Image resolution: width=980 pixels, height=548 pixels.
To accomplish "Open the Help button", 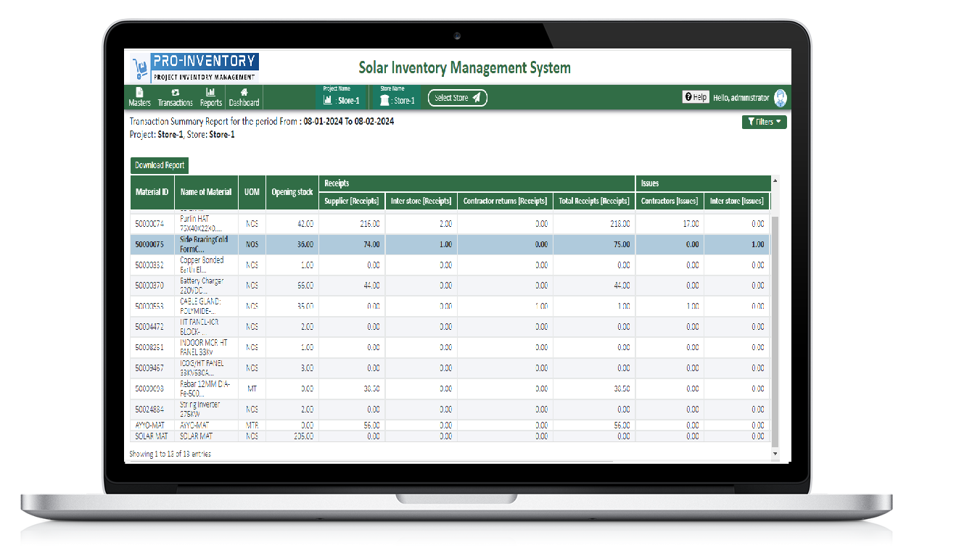I will coord(695,97).
